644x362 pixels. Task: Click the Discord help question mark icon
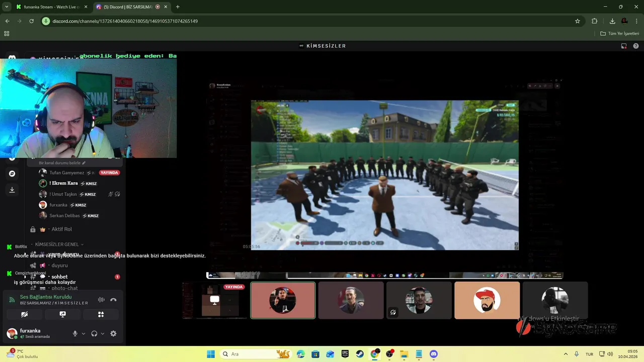tap(635, 46)
